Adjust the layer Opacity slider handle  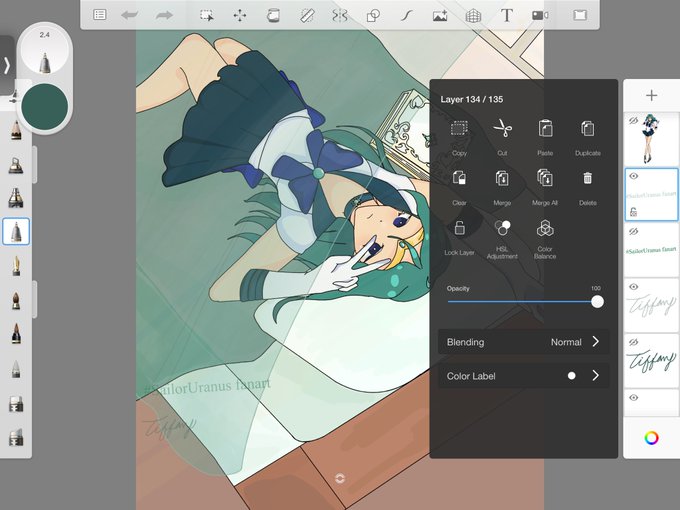click(x=597, y=302)
